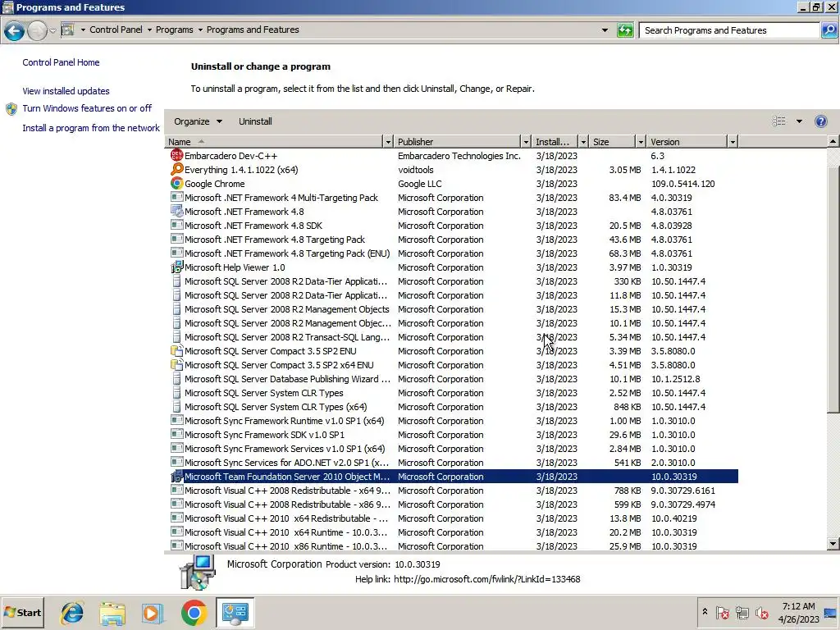Click icon of SQL Server Compact 3.5 SP2 ENU

tap(177, 351)
